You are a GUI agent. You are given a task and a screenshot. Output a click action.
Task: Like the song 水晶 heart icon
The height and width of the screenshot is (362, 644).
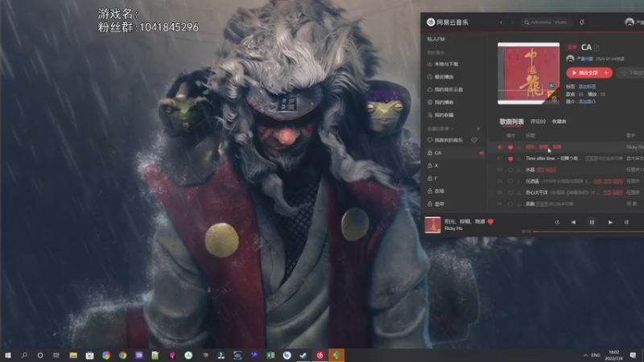[x=510, y=170]
